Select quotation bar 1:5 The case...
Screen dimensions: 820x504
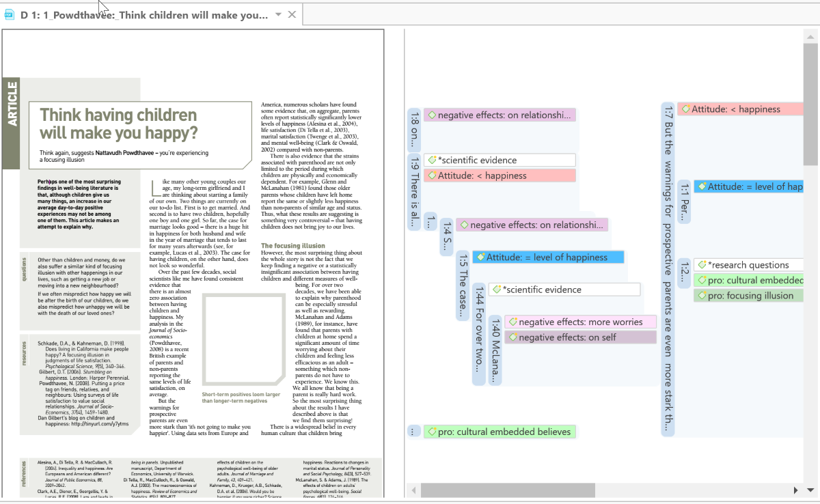coord(463,286)
